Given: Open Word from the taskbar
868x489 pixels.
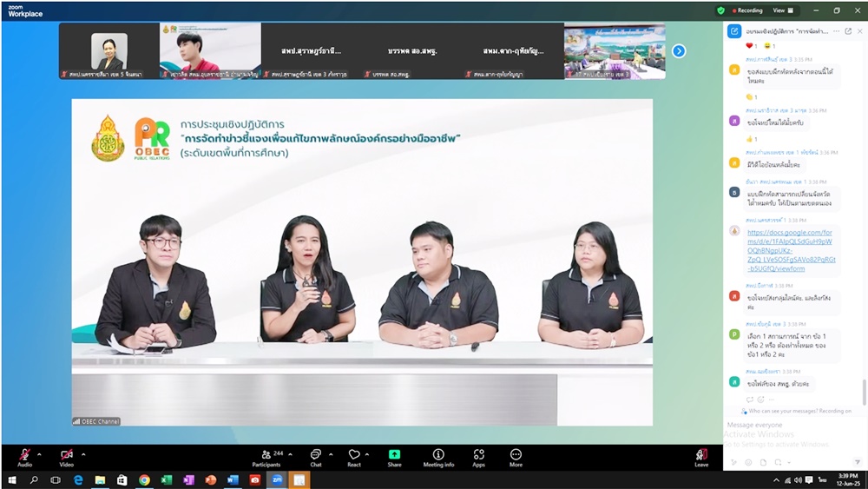Looking at the screenshot, I should coord(233,480).
